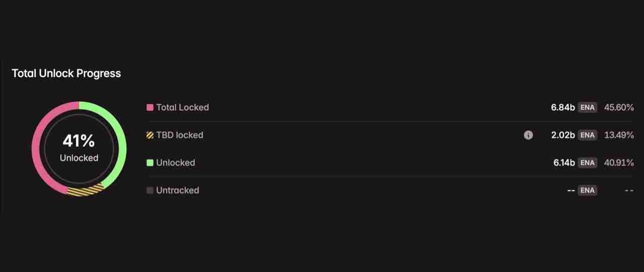The width and height of the screenshot is (644, 272).
Task: Select the ENA badge in Total Locked row
Action: coord(588,107)
